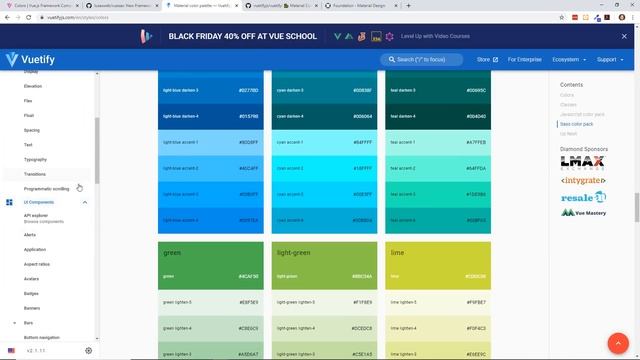The width and height of the screenshot is (640, 360).
Task: Jump to Classes in Contents
Action: 568,104
